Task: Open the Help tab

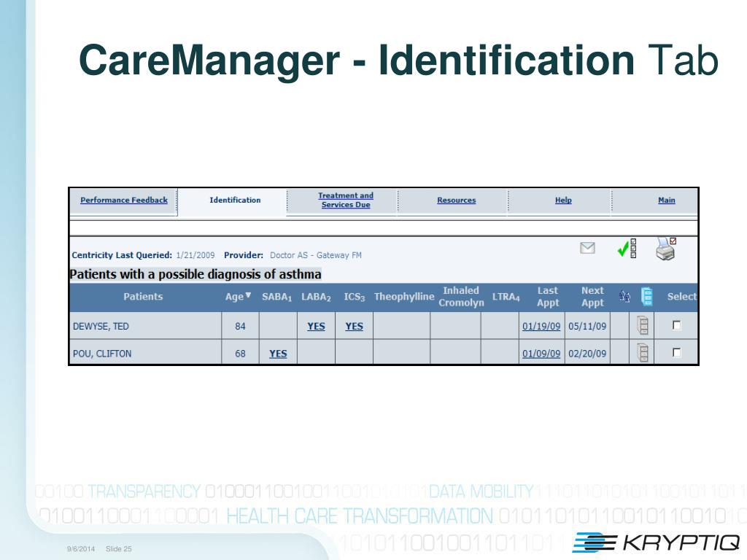Action: tap(563, 200)
